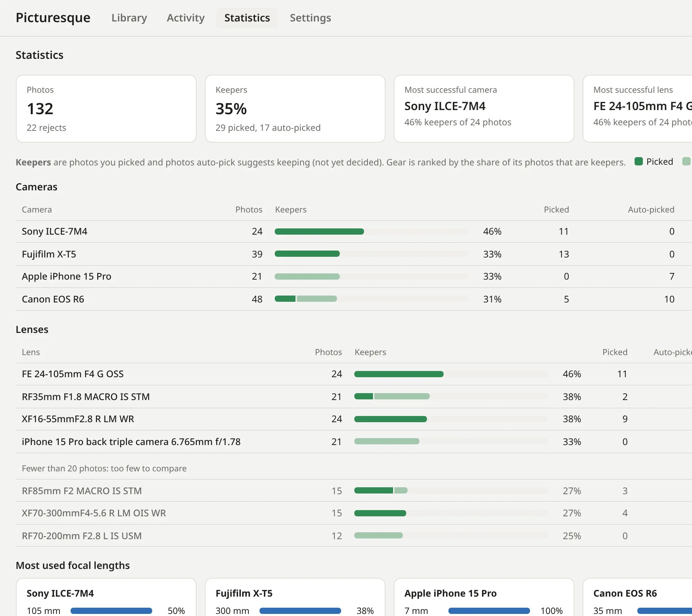692x616 pixels.
Task: Click the Most successful camera card
Action: tap(484, 109)
